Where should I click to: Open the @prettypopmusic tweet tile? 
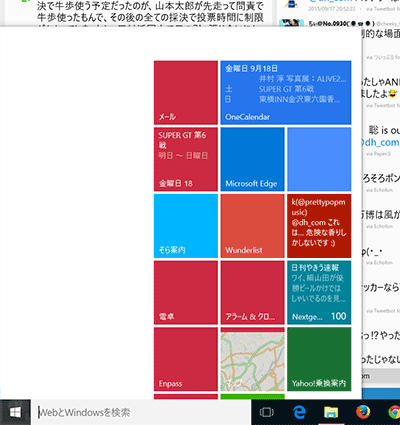319,226
